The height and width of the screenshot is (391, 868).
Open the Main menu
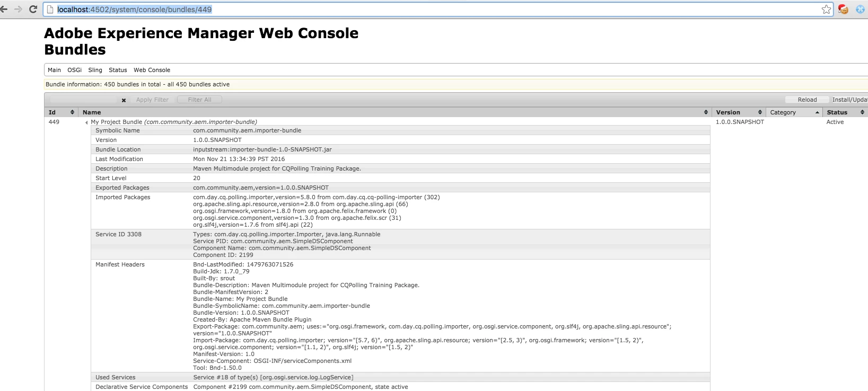pos(54,70)
